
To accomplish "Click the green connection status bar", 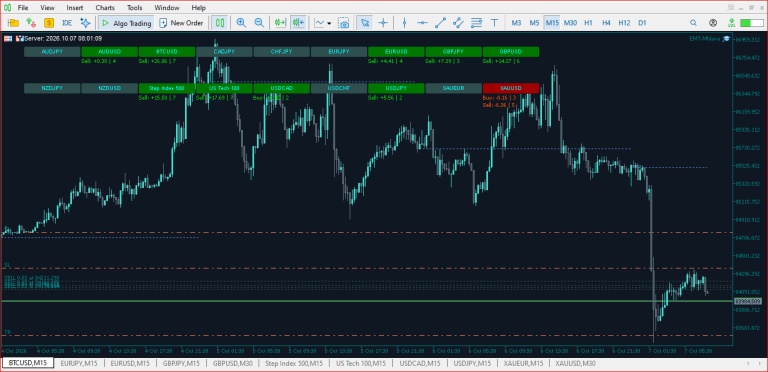I will [x=752, y=23].
